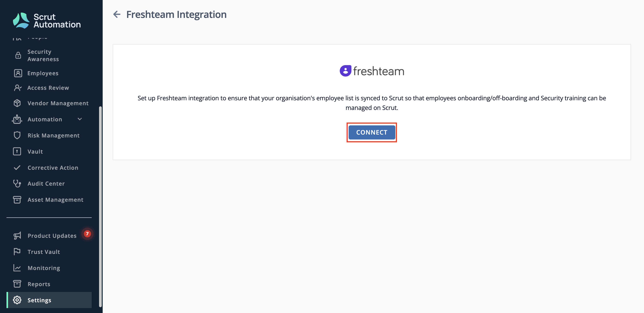Click the Vault icon in sidebar
The height and width of the screenshot is (313, 644).
pyautogui.click(x=17, y=152)
